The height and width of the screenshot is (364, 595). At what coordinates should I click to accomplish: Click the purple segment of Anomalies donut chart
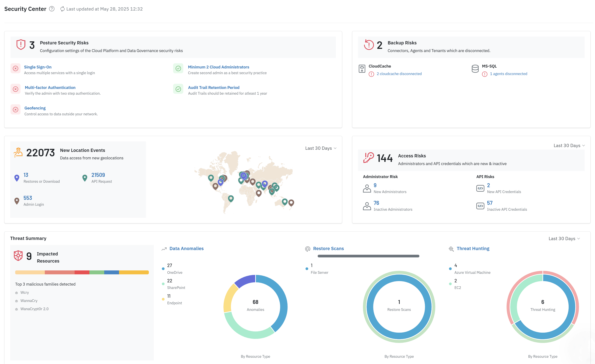point(245,280)
